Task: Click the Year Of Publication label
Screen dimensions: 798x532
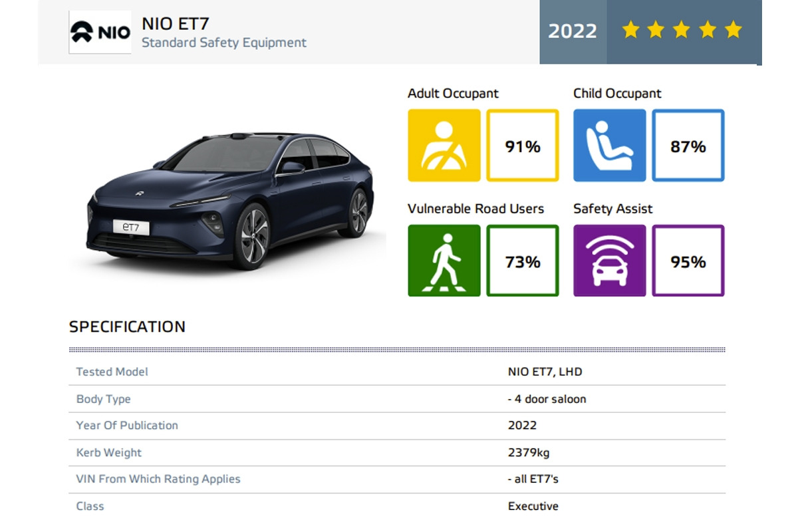Action: click(x=127, y=426)
